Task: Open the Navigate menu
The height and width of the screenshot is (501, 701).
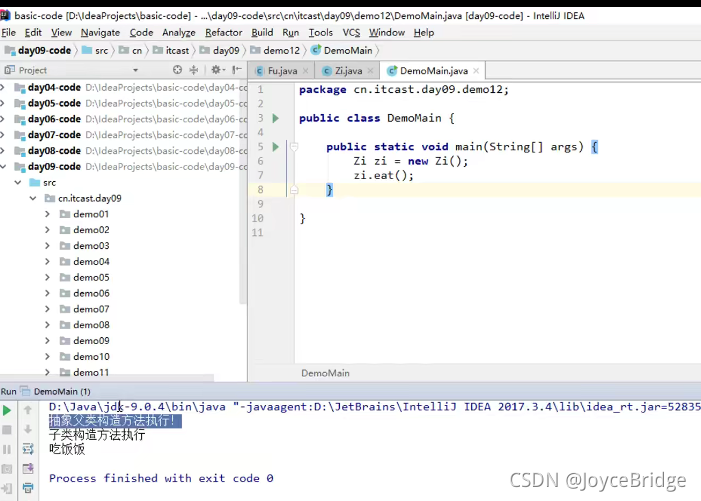Action: point(100,33)
